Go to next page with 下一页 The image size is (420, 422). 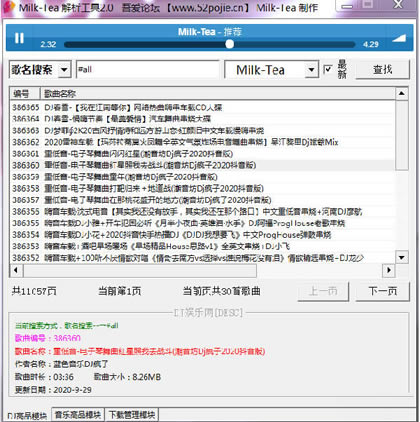[x=382, y=291]
